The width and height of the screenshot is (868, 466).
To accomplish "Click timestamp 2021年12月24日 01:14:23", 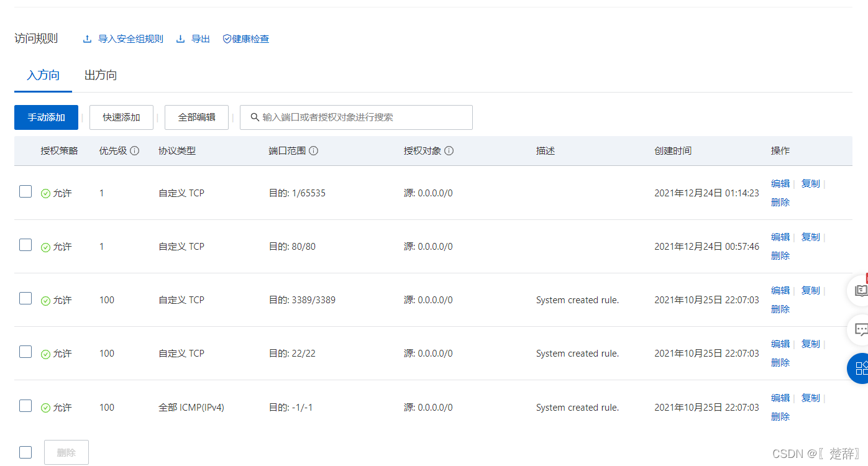I will coord(706,193).
